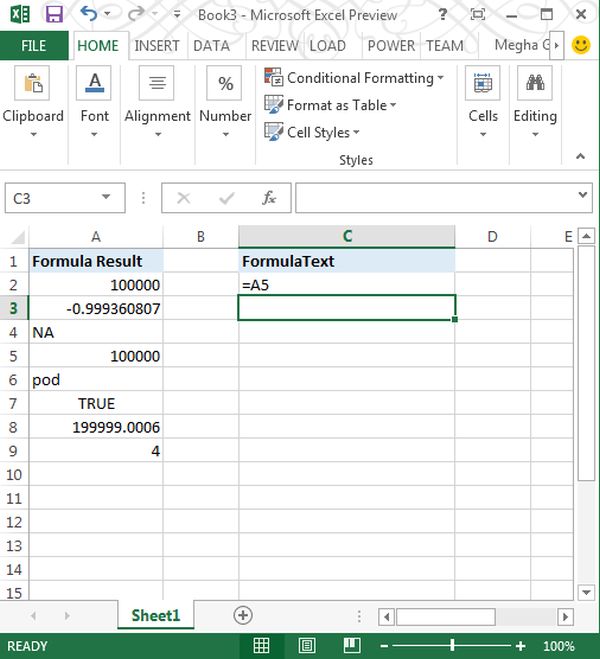Select the LOAD ribbon tab
This screenshot has width=600, height=659.
[328, 45]
